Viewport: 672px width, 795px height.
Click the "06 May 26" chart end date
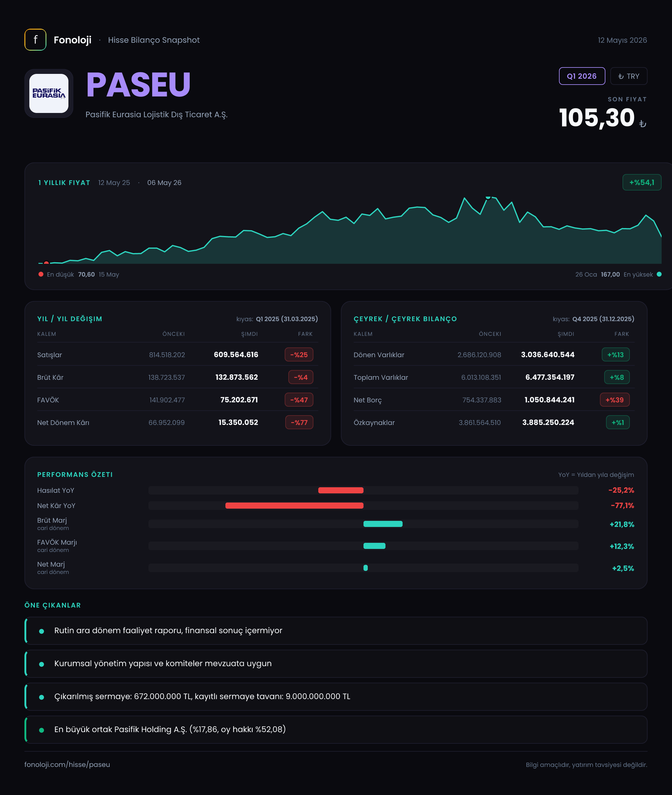pyautogui.click(x=164, y=183)
